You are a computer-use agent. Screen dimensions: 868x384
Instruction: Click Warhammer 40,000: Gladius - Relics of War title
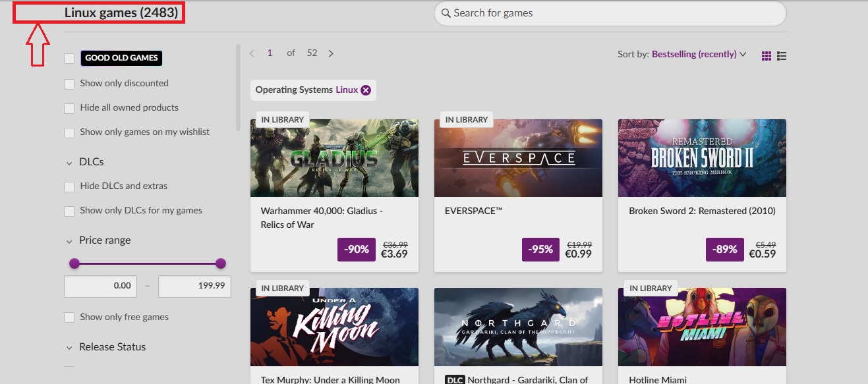[x=322, y=218]
